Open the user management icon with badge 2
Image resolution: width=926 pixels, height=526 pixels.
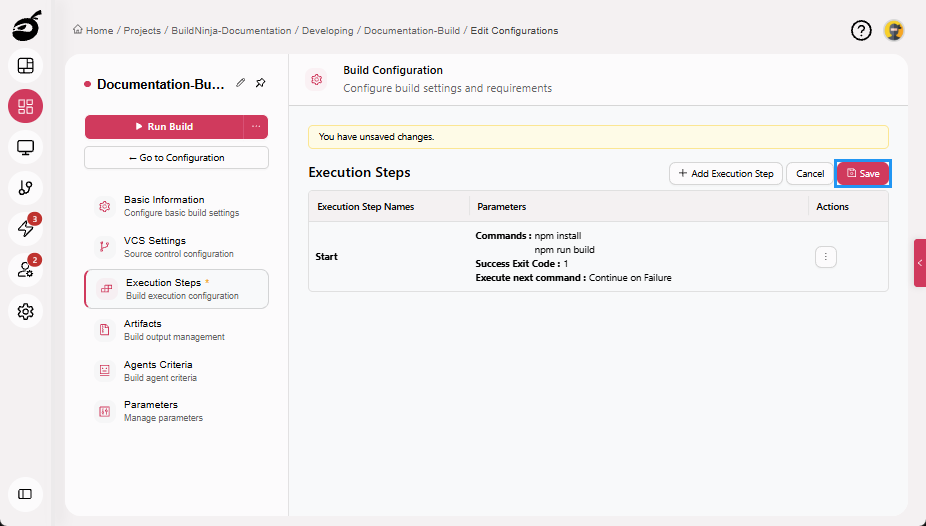coord(25,270)
